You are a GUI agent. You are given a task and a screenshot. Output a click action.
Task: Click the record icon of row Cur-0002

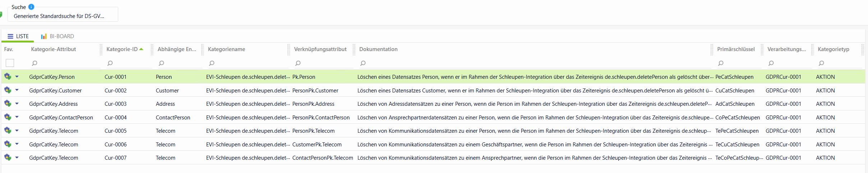pos(8,90)
